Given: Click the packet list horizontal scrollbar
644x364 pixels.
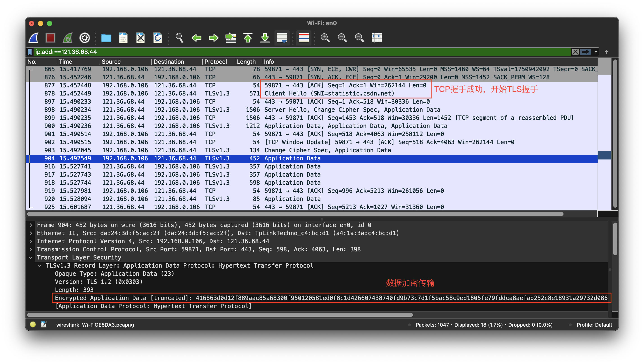Looking at the screenshot, I should click(295, 214).
